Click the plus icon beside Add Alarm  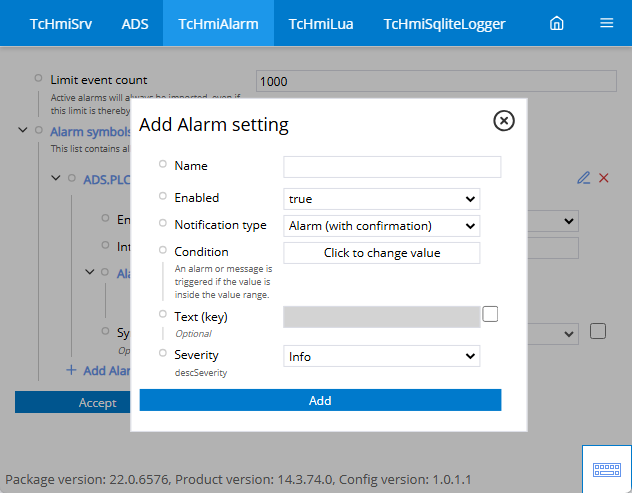[71, 370]
